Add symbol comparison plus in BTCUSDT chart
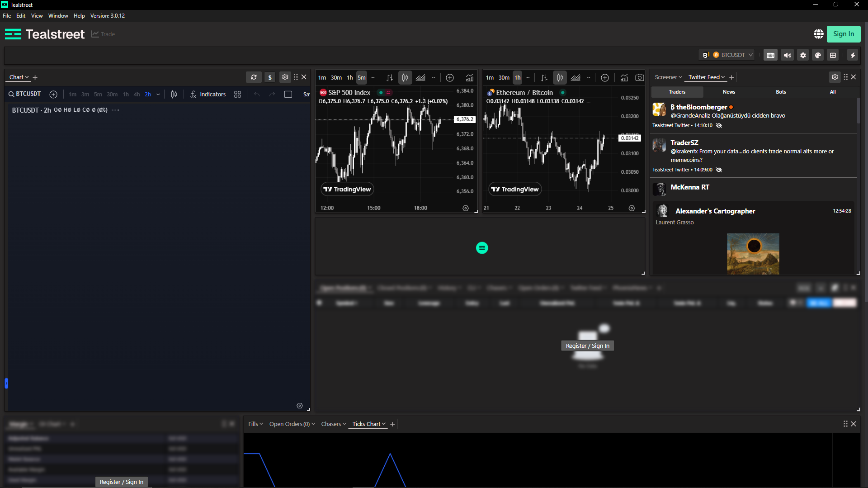Screen dimensions: 868x488 click(53, 94)
